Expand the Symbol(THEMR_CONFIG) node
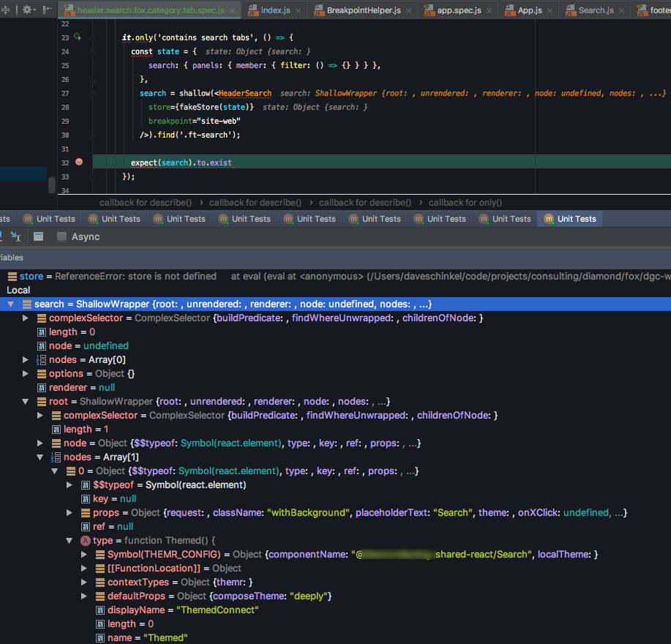The image size is (671, 644). click(x=84, y=554)
